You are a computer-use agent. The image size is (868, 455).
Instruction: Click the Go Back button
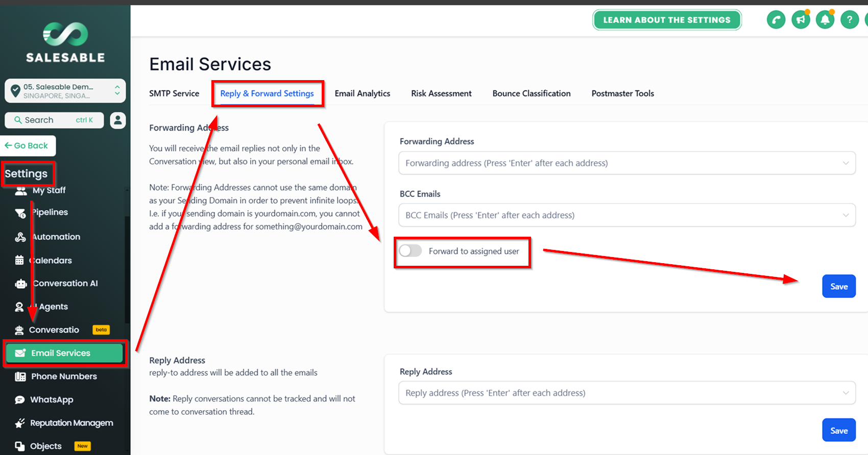(x=27, y=146)
